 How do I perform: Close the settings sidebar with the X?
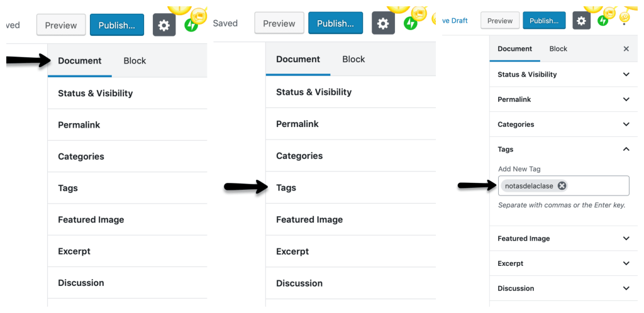[626, 49]
